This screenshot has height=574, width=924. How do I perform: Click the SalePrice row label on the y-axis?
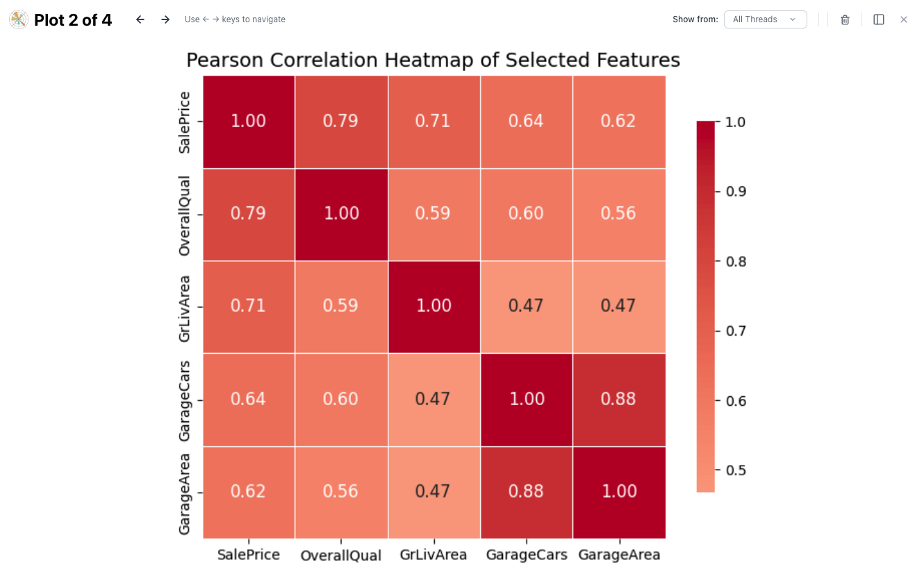(x=185, y=121)
